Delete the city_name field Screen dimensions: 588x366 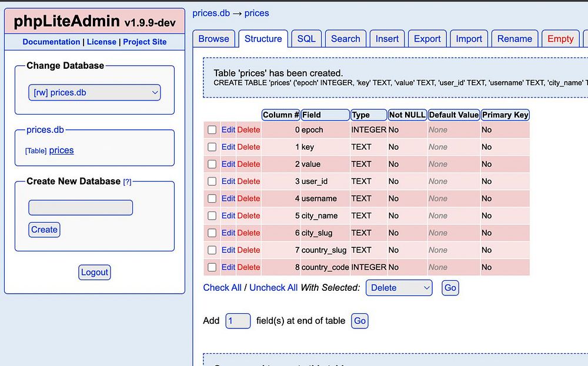[x=249, y=216]
